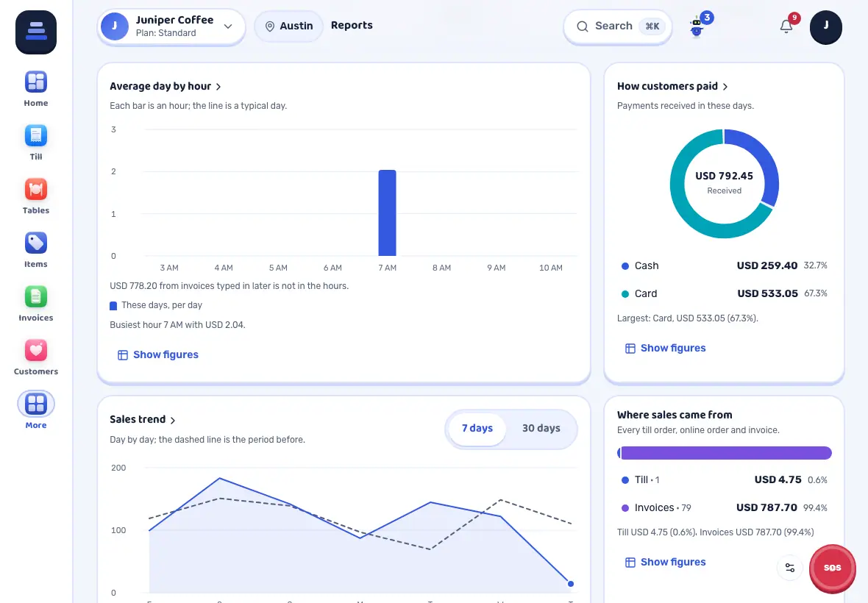Click the Search box
868x603 pixels.
click(618, 26)
